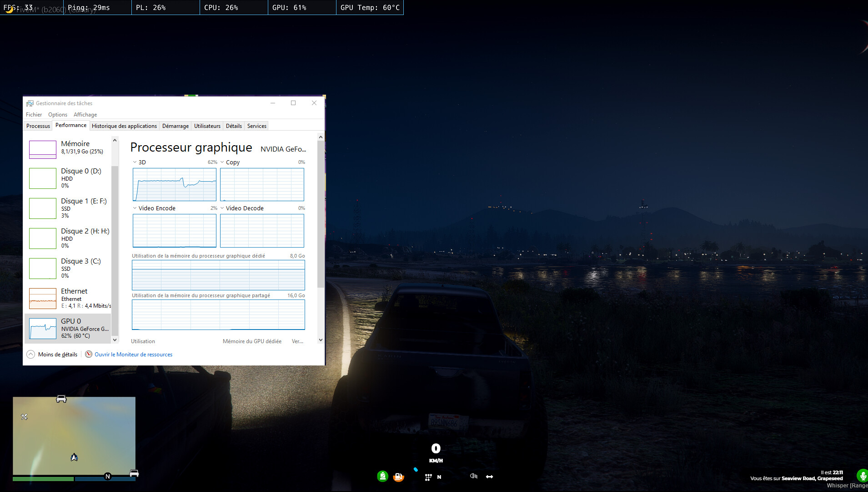
Task: Select the Disque 0 (D:) panel
Action: click(x=68, y=178)
